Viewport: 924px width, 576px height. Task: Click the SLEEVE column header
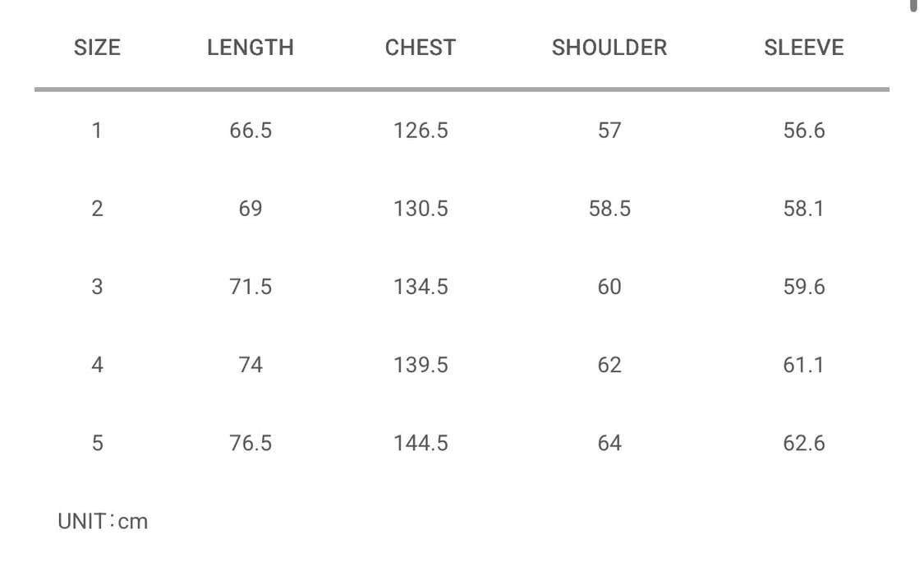coord(803,48)
